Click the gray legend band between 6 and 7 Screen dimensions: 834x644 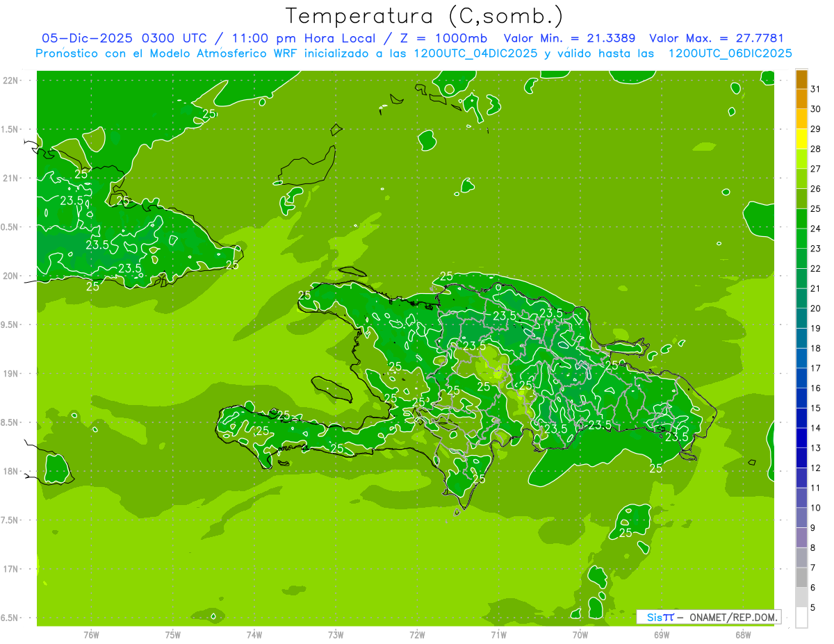tap(801, 578)
